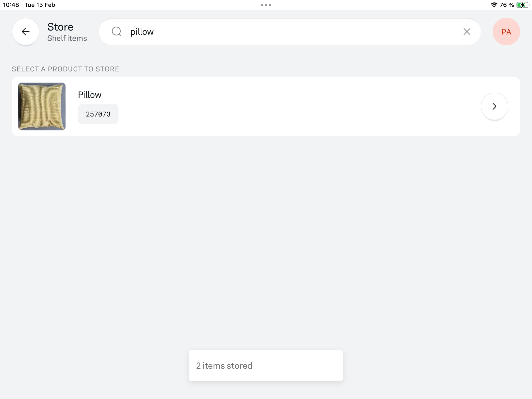Image resolution: width=532 pixels, height=399 pixels.
Task: Open the three-dot multitasking menu
Action: click(x=266, y=5)
